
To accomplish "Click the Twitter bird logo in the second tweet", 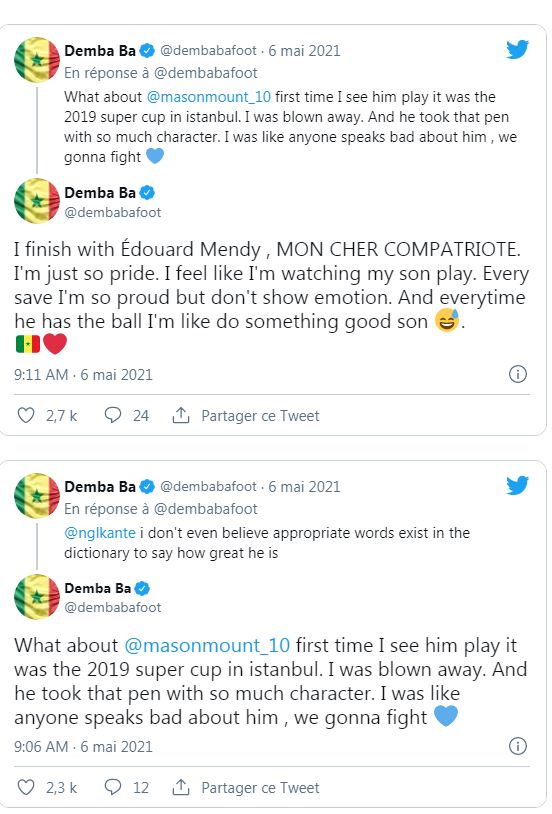I will 517,486.
